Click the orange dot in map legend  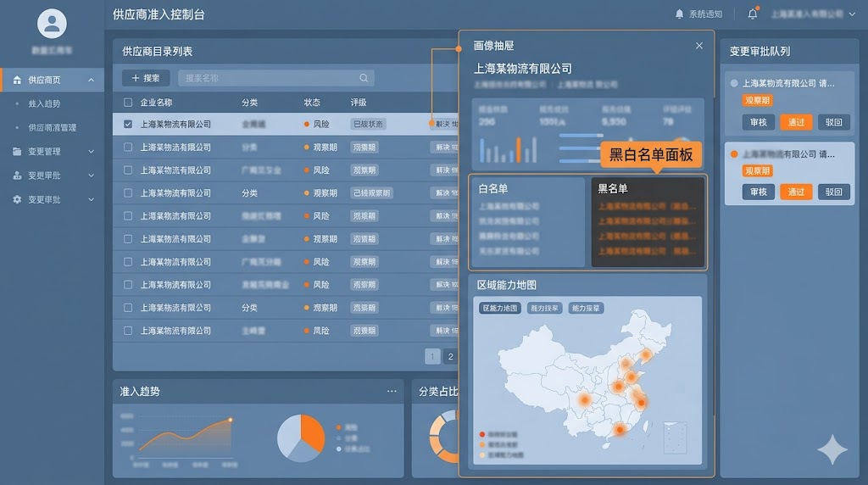coord(482,444)
